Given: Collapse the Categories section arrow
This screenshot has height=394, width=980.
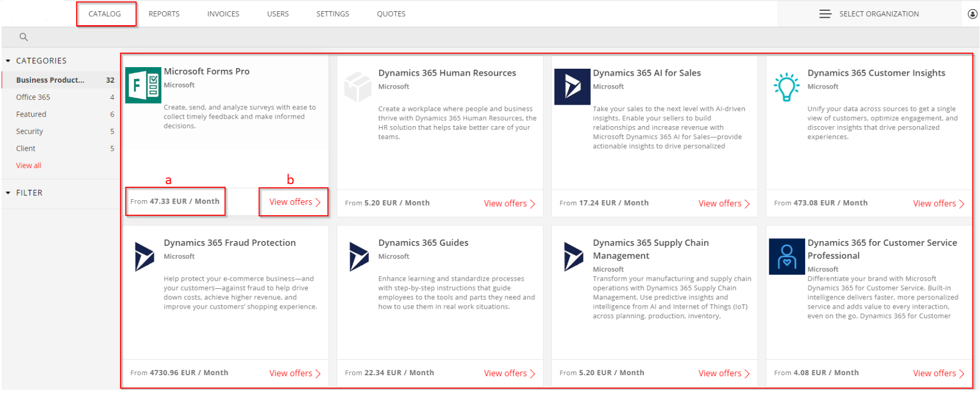Looking at the screenshot, I should [x=8, y=61].
